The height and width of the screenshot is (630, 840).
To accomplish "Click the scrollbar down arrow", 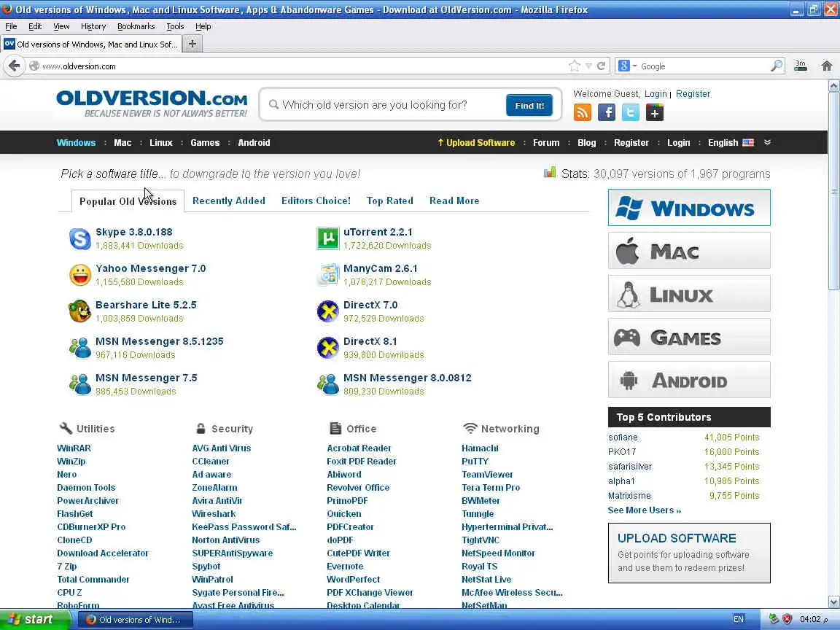I will pos(833,602).
